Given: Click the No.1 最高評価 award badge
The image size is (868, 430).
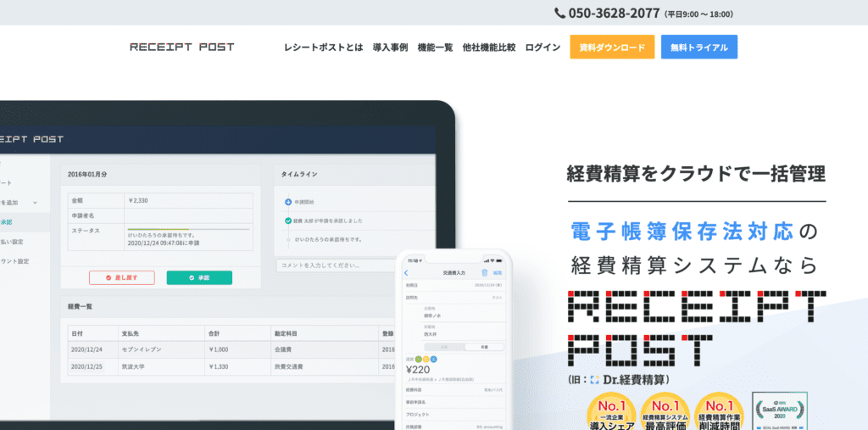Looking at the screenshot, I should [x=665, y=411].
